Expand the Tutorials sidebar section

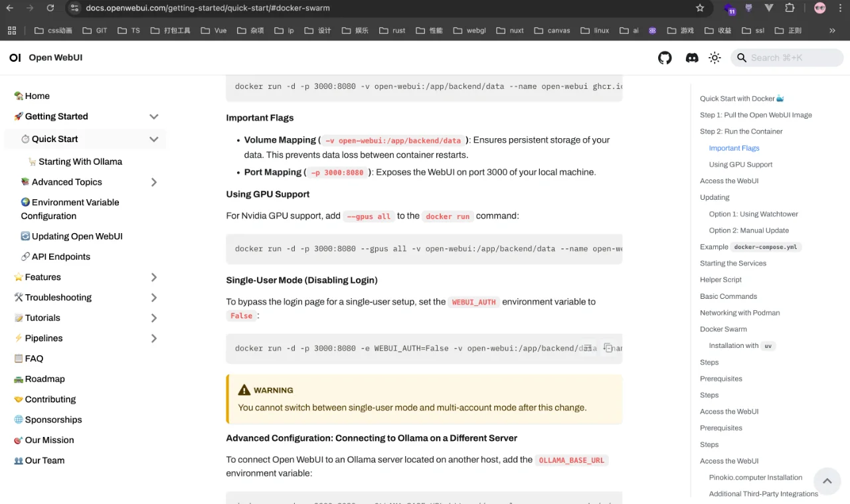[x=154, y=318]
